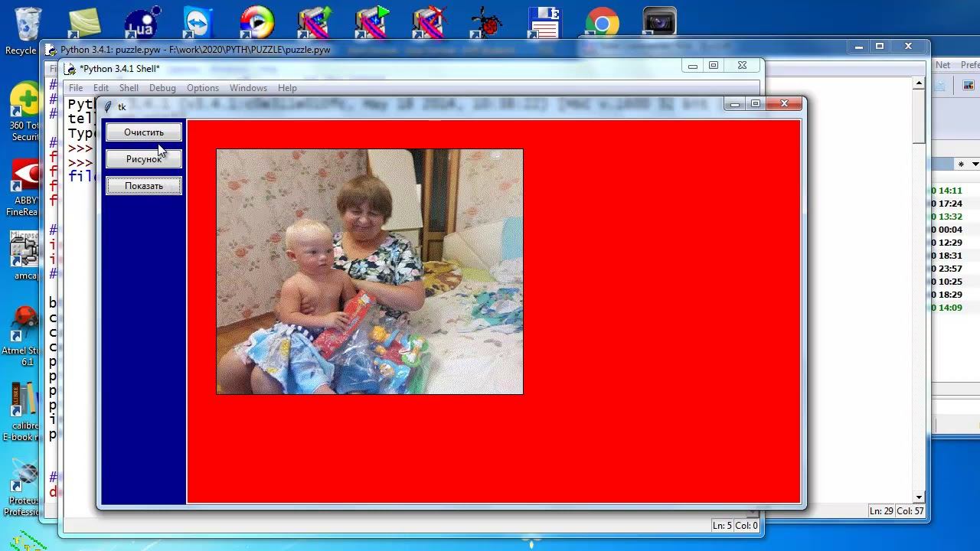This screenshot has width=980, height=551.
Task: Select the 14:09 time entry
Action: (x=949, y=308)
